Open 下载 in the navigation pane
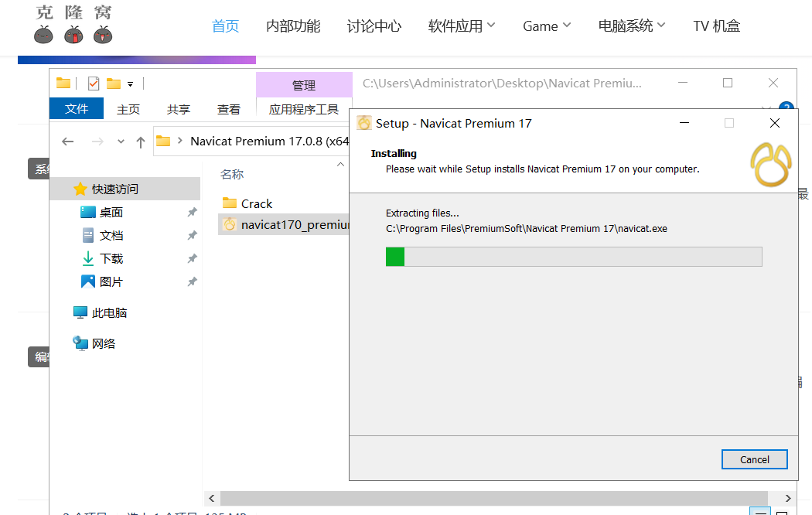 [111, 258]
